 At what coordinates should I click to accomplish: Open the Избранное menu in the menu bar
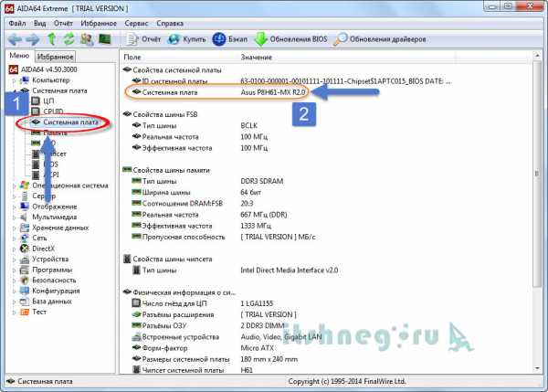click(x=99, y=24)
